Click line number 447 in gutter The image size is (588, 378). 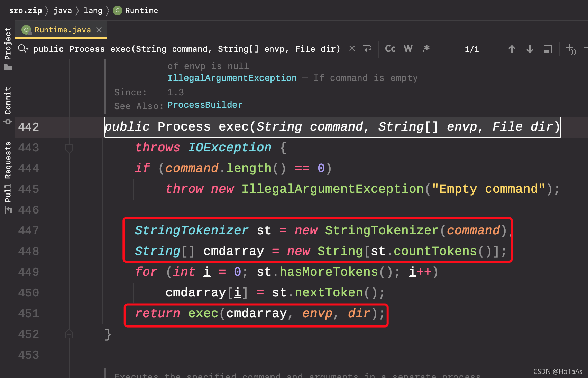point(28,230)
